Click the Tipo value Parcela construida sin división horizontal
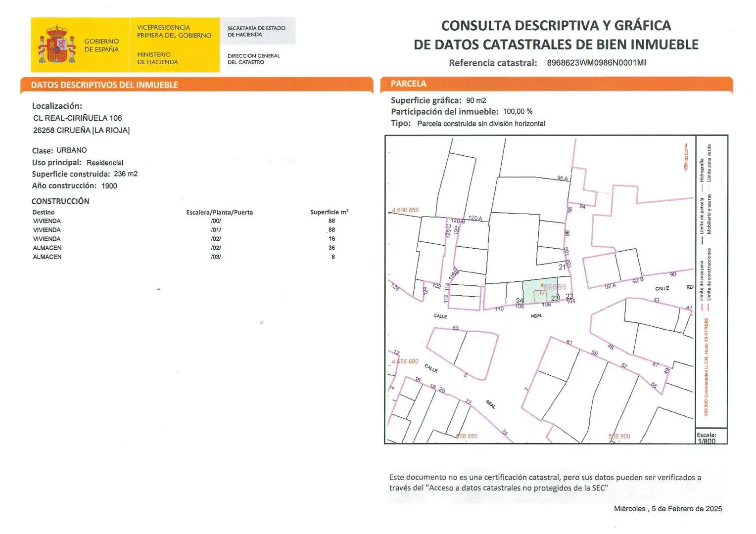 point(481,124)
